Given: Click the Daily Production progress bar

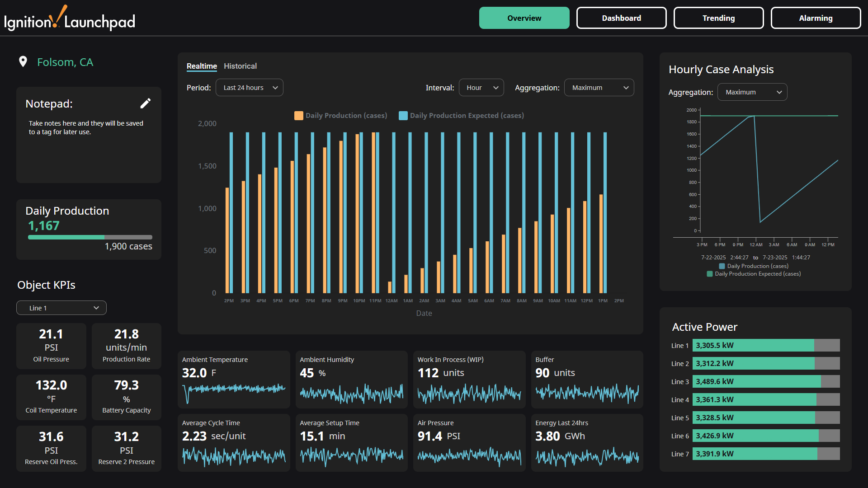Looking at the screenshot, I should pyautogui.click(x=90, y=237).
